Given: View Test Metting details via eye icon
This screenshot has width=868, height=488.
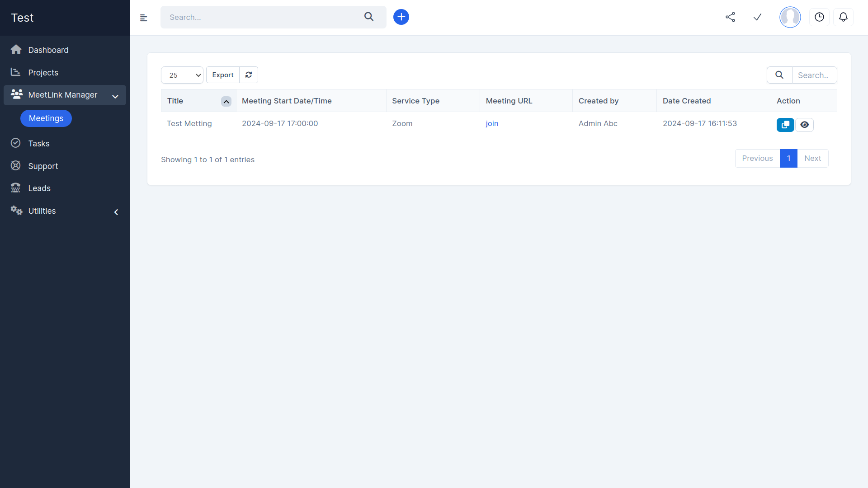Looking at the screenshot, I should [804, 125].
